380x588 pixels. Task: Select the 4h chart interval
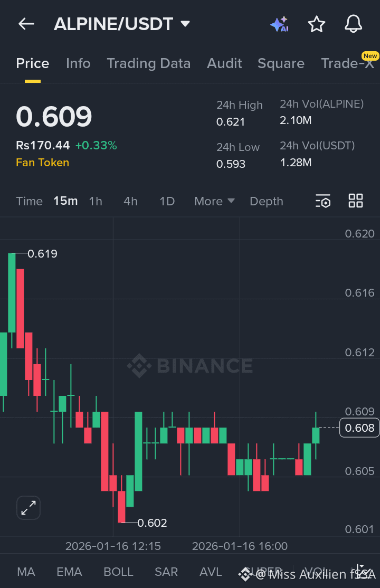pyautogui.click(x=130, y=202)
